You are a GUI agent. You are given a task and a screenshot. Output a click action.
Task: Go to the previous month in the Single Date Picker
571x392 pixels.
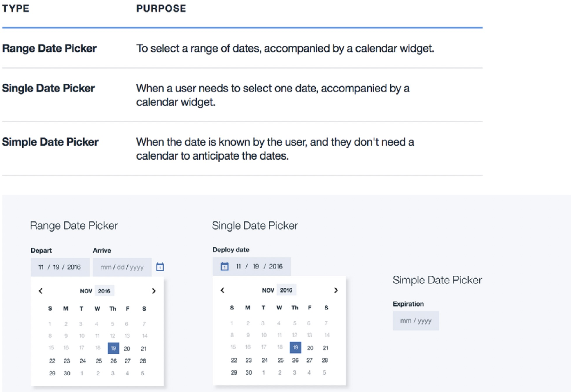[x=223, y=290]
